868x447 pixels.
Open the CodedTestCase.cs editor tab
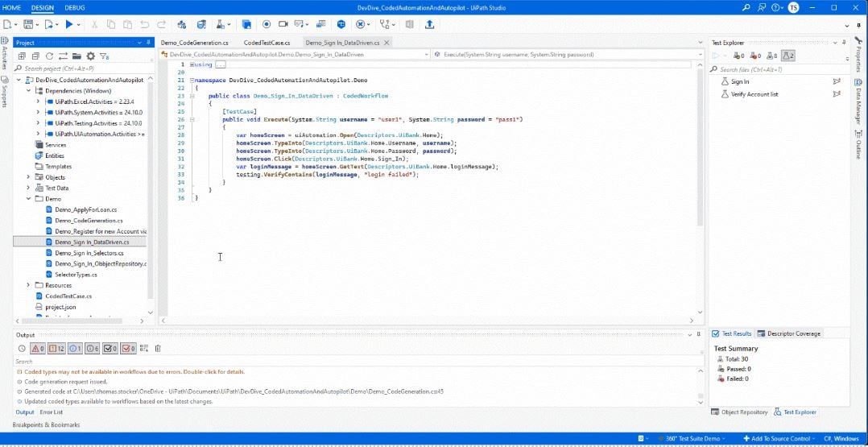coord(267,43)
